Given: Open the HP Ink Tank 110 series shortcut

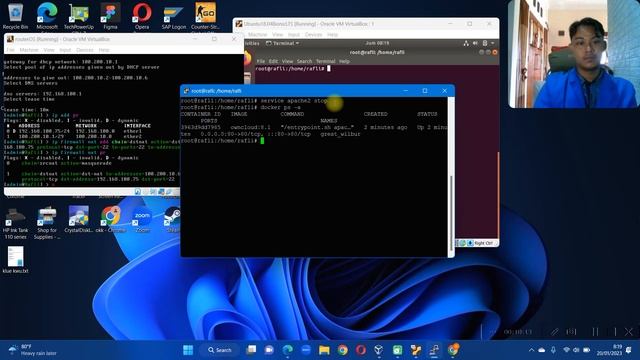Looking at the screenshot, I should 16,222.
